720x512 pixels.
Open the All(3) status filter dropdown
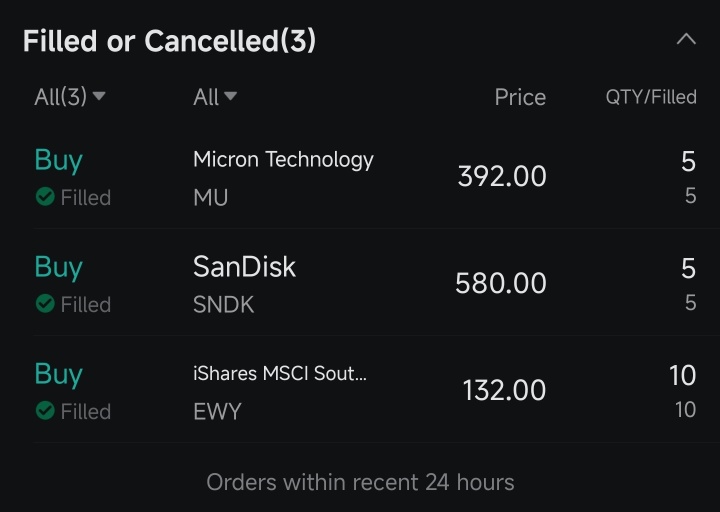(70, 96)
